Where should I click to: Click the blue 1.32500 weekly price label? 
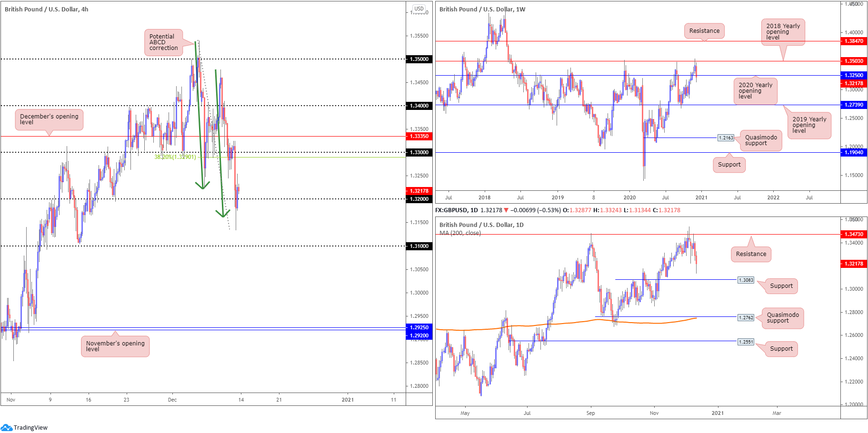pos(854,75)
